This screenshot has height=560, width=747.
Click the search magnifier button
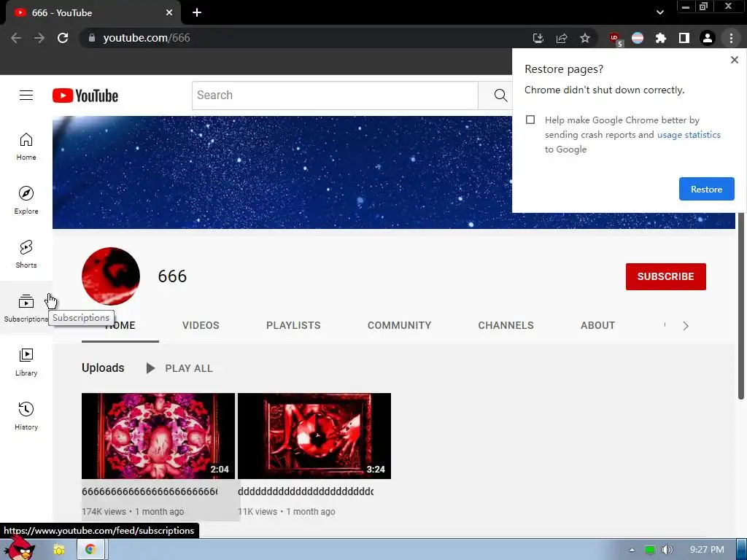tap(500, 96)
